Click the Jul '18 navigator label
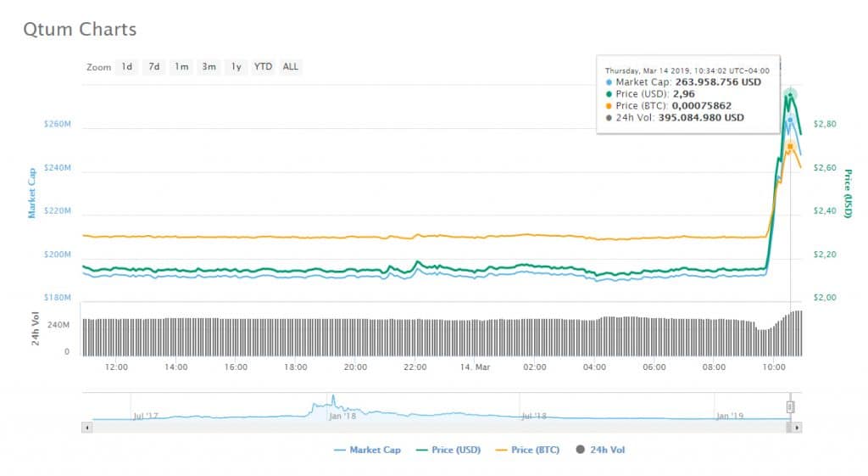This screenshot has height=476, width=868. 534,416
